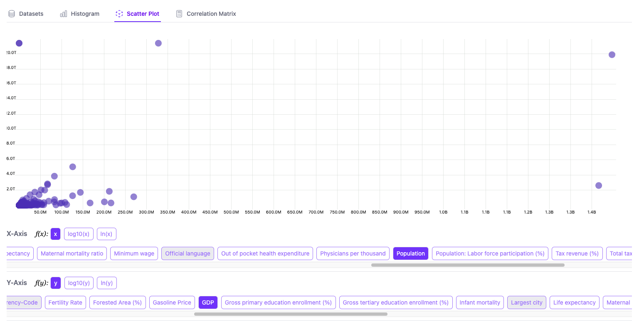Apply log10(x) to the X-Axis
The height and width of the screenshot is (322, 644).
[79, 234]
